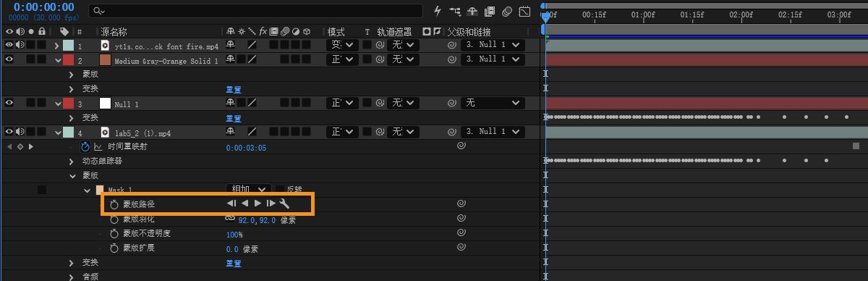The image size is (868, 281).
Task: Click track backward one frame arrow in mask path row
Action: tap(244, 204)
